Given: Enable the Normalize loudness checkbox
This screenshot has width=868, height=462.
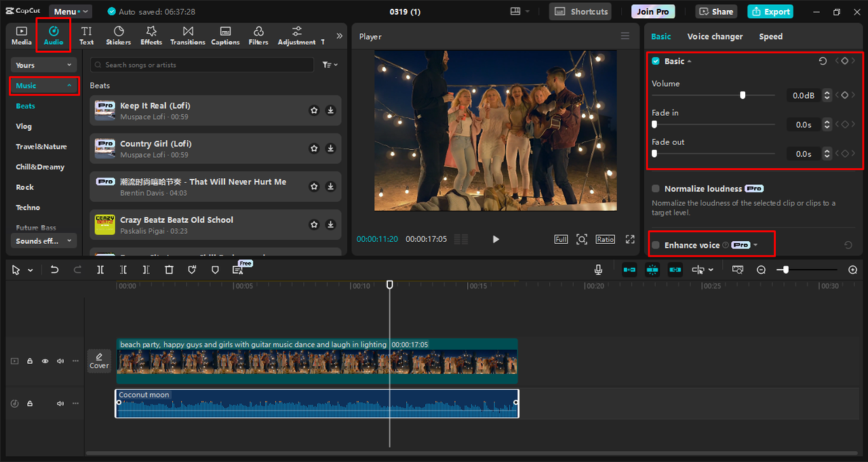Looking at the screenshot, I should tap(656, 189).
